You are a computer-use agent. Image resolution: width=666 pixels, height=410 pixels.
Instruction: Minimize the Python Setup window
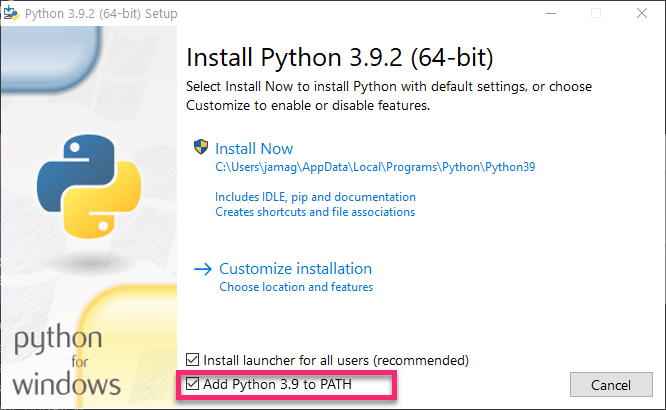click(x=550, y=15)
